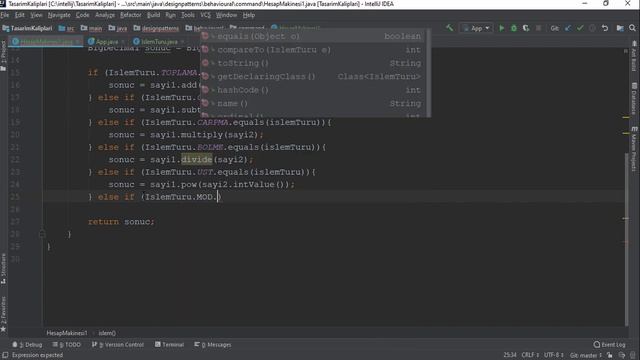Click the java folder breadcrumb
Image resolution: width=640 pixels, height=360 pixels.
(x=118, y=28)
